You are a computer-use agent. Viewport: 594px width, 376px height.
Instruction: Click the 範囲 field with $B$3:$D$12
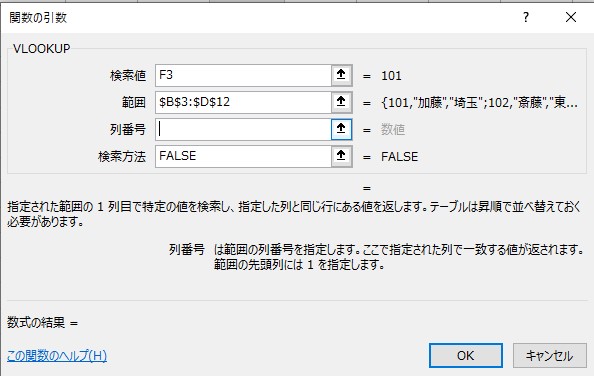tap(243, 102)
